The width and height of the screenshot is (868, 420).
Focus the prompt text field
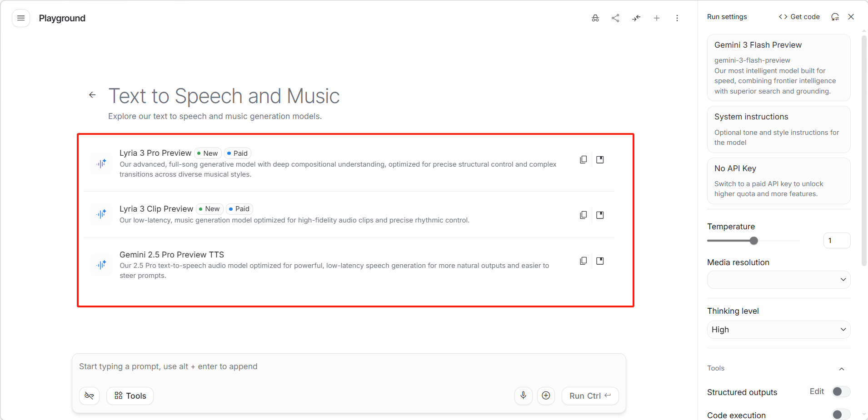point(349,366)
